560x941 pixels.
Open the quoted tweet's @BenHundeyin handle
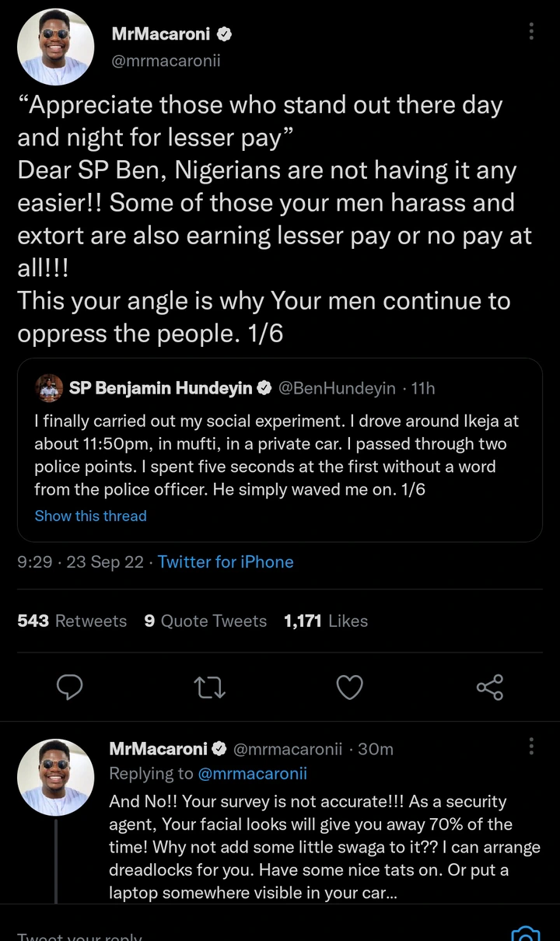337,388
